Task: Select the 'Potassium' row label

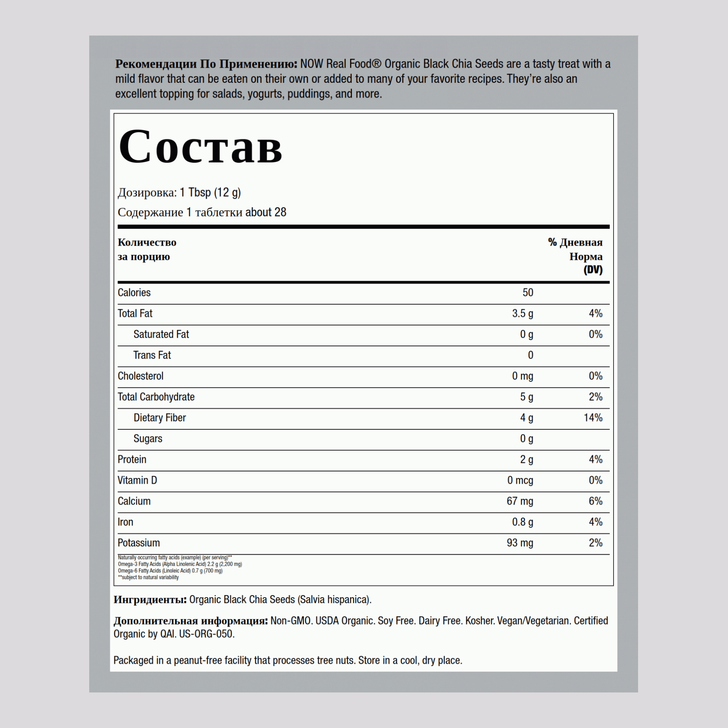Action: [x=139, y=542]
